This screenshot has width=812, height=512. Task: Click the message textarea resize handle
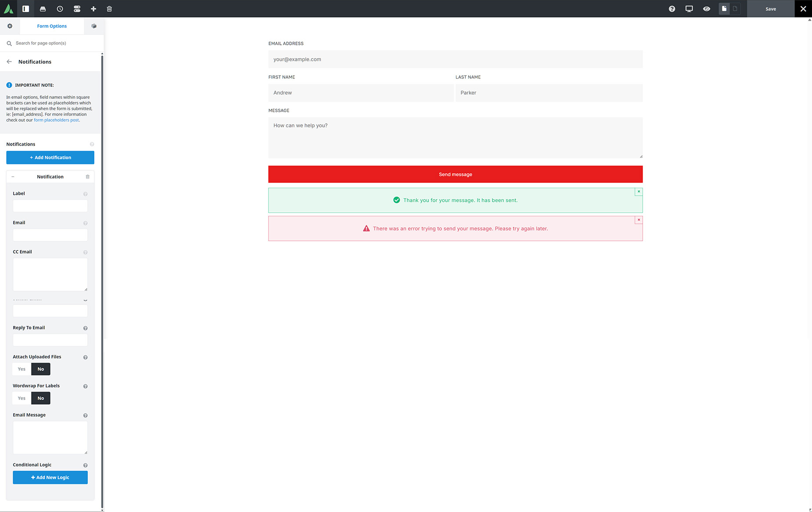coord(641,156)
